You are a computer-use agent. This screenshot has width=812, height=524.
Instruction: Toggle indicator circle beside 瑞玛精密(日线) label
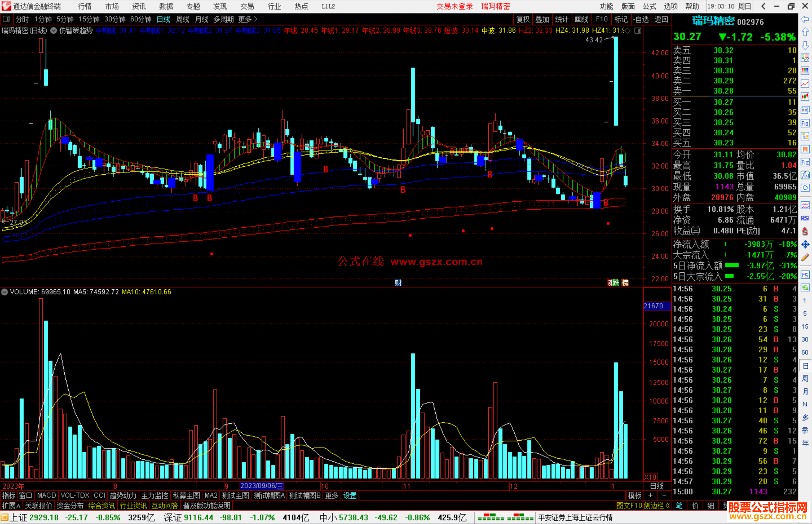(54, 30)
